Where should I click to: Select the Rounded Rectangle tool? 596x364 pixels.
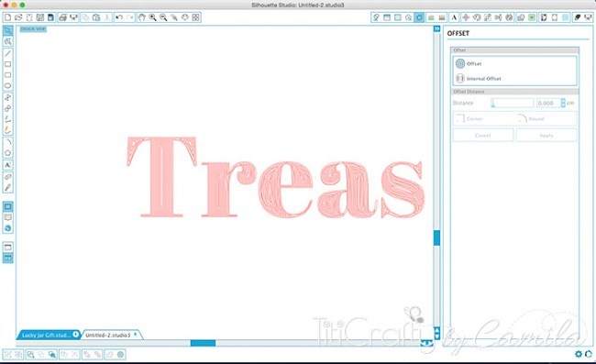[7, 75]
